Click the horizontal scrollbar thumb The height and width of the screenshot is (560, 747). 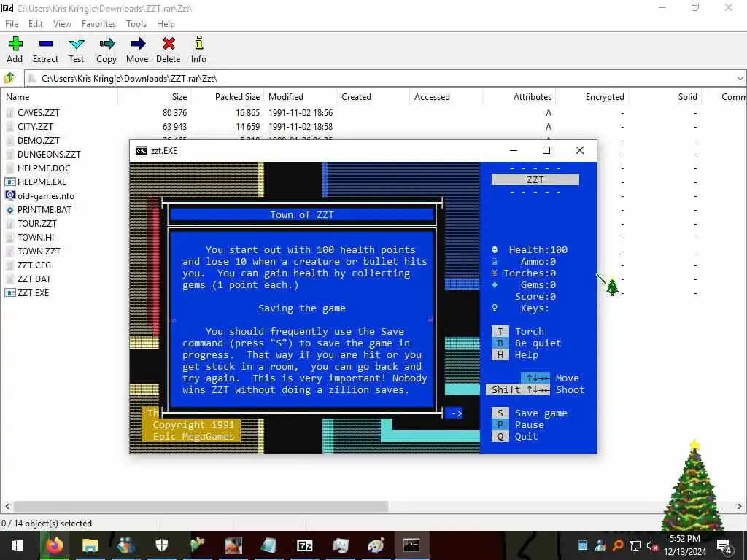(201, 506)
